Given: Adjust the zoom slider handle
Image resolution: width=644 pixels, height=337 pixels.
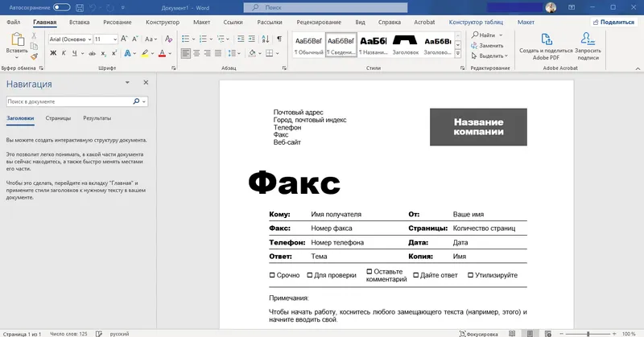Looking at the screenshot, I should [x=588, y=334].
